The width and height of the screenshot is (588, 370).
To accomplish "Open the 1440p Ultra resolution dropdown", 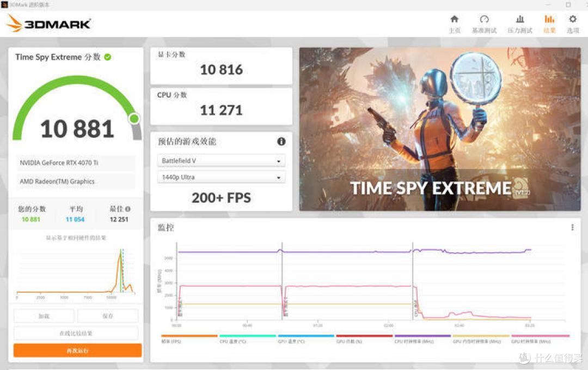I will [x=221, y=177].
